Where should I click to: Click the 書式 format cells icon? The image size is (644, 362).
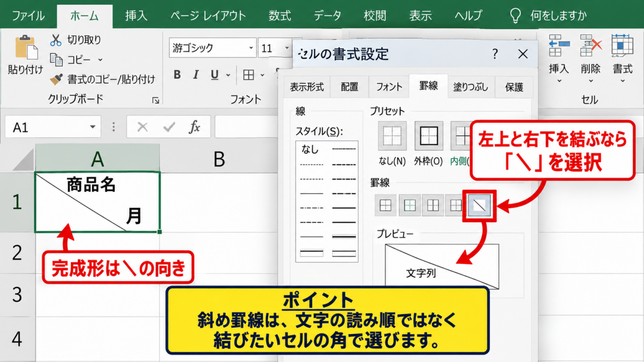pos(622,46)
